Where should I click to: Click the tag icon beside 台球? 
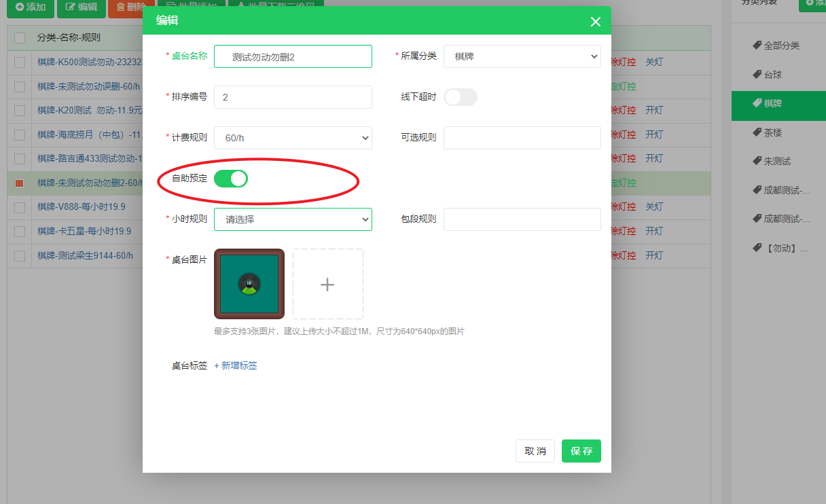coord(757,75)
